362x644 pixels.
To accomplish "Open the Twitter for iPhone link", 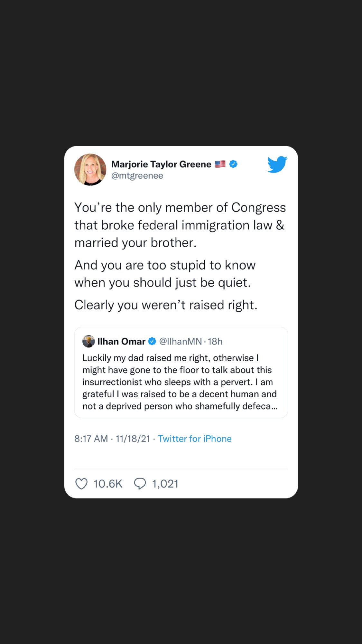I will [194, 439].
